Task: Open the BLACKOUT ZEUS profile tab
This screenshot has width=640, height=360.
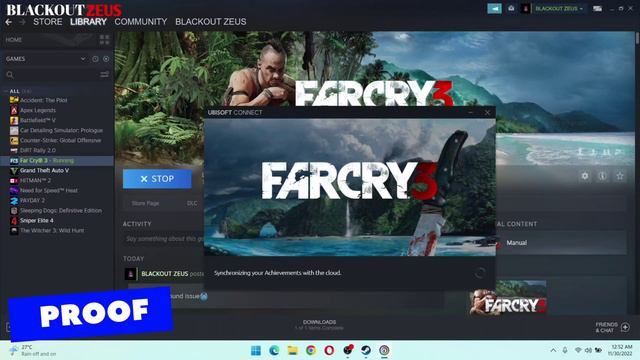Action: (211, 22)
